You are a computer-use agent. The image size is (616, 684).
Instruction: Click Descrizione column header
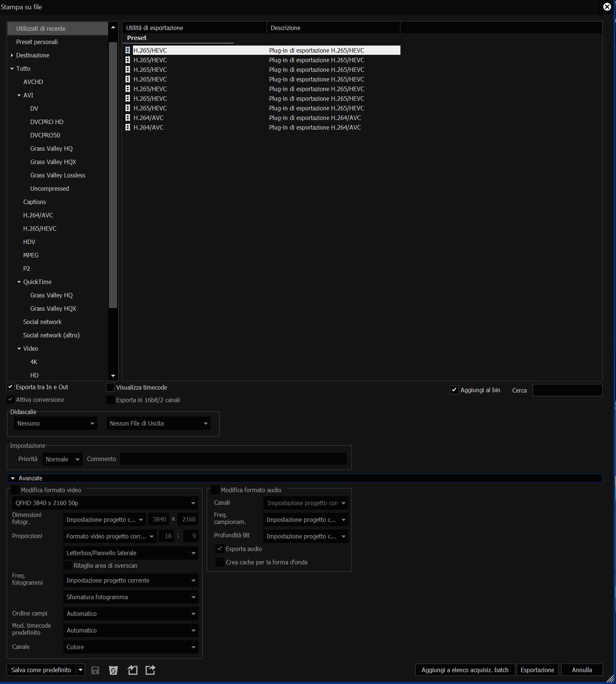click(x=333, y=28)
